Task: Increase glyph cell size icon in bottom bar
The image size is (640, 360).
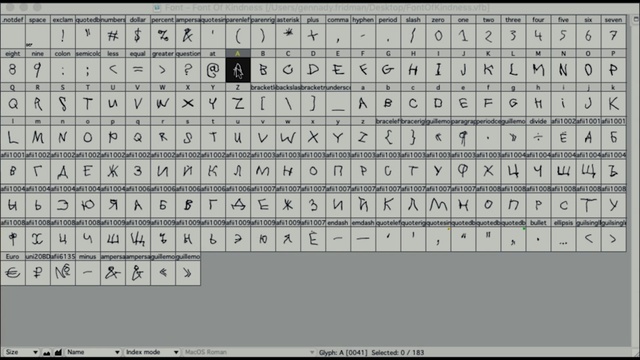Action: click(x=58, y=352)
